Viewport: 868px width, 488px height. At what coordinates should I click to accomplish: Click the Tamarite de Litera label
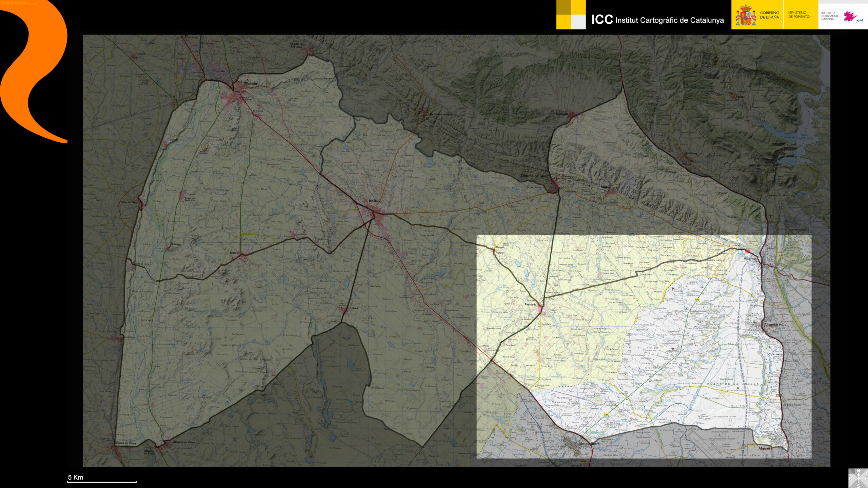(x=534, y=176)
